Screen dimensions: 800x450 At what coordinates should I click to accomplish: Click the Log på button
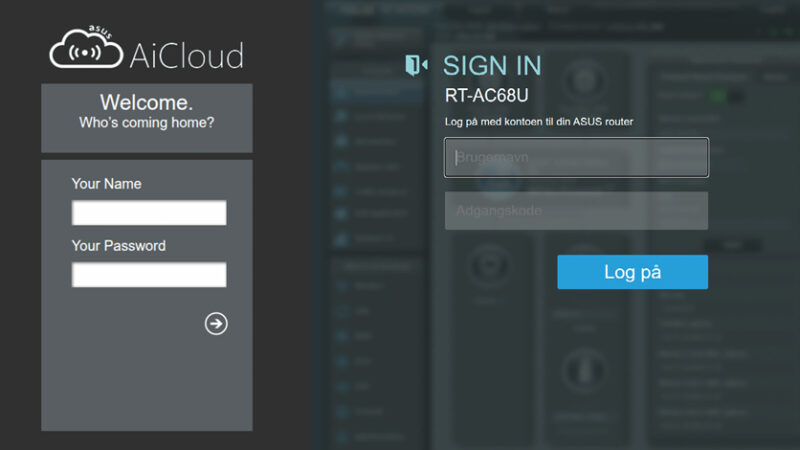632,272
